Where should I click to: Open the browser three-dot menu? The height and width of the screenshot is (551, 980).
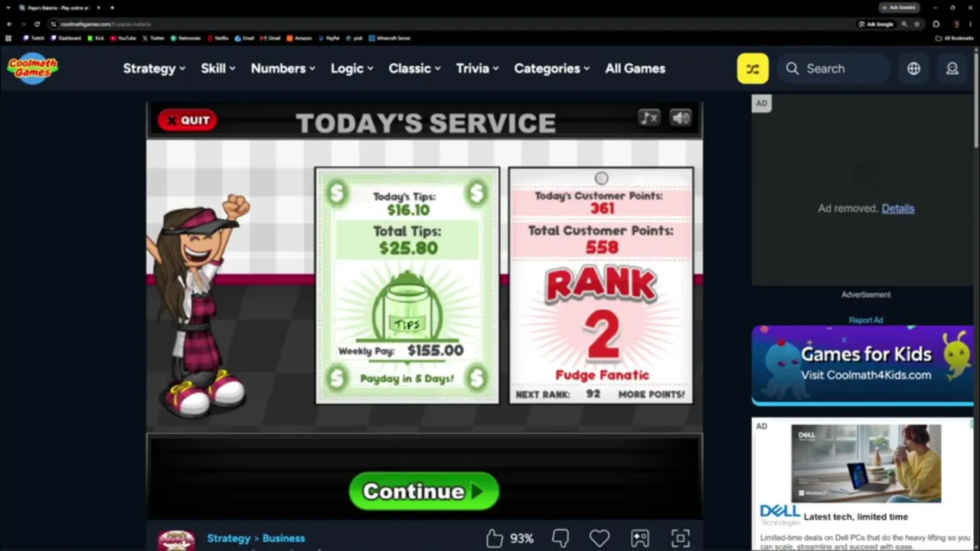[970, 24]
